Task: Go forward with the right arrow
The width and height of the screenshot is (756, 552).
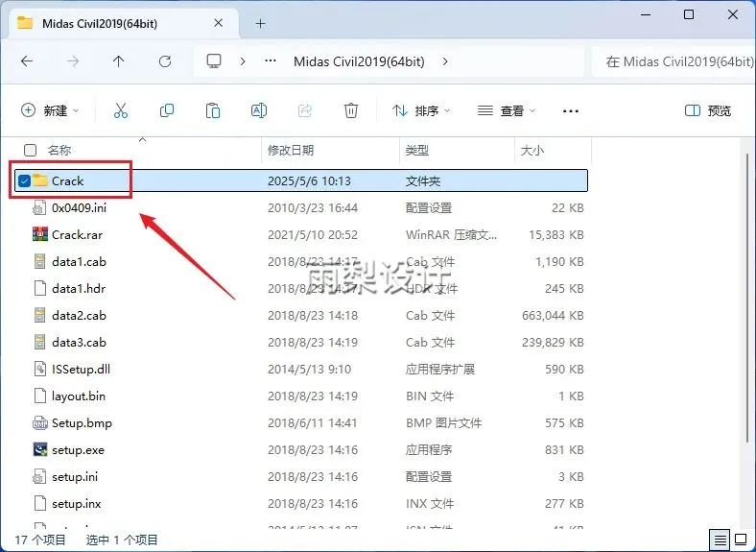Action: coord(73,61)
